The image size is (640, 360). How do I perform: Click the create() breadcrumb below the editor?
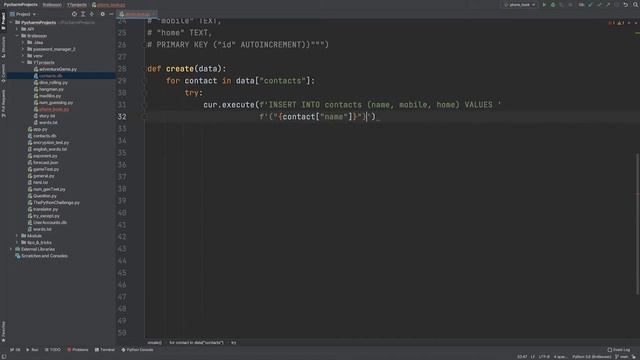pyautogui.click(x=154, y=342)
